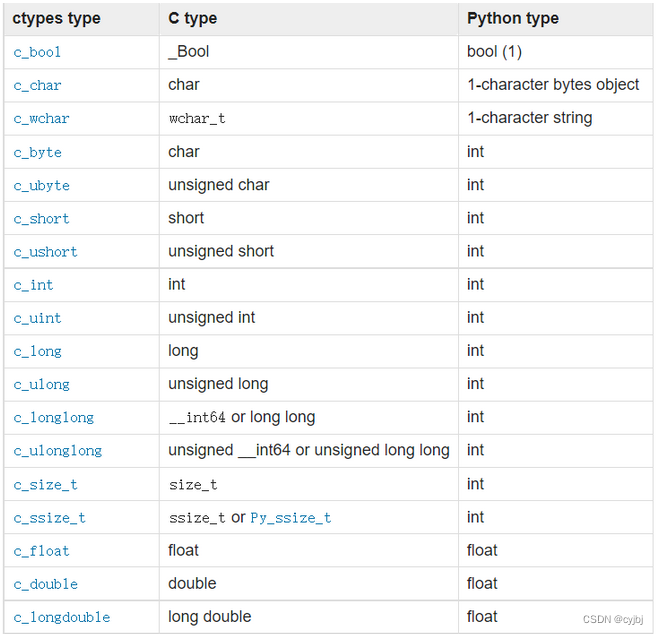Select the 'long double' cell
The width and height of the screenshot is (658, 634).
[x=308, y=617]
